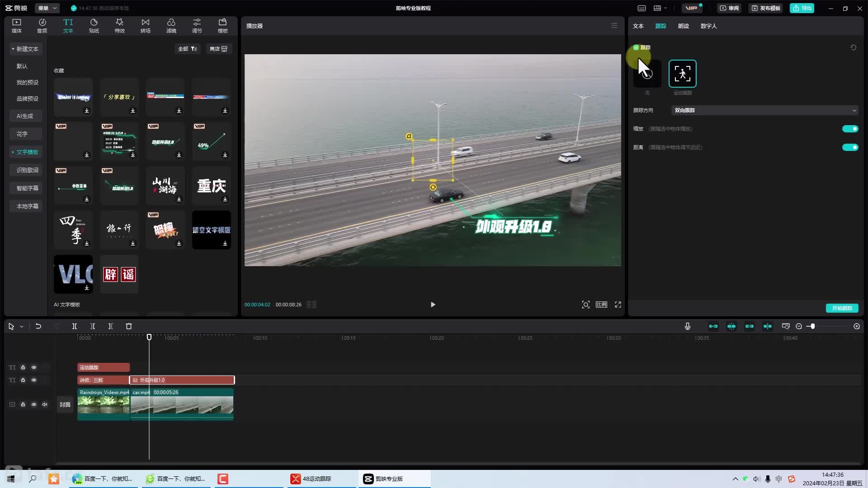
Task: Switch to the 朗读 tab
Action: click(x=684, y=26)
